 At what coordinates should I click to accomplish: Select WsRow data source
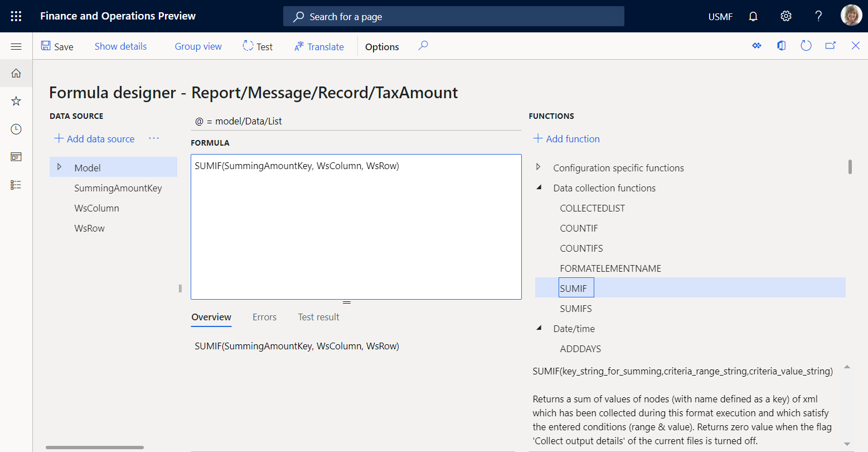pyautogui.click(x=89, y=228)
